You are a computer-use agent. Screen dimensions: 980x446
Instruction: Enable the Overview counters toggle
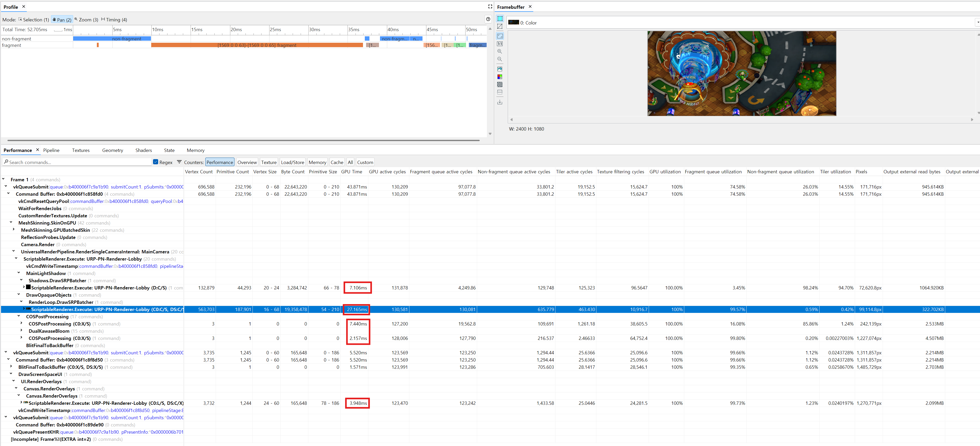(x=247, y=162)
